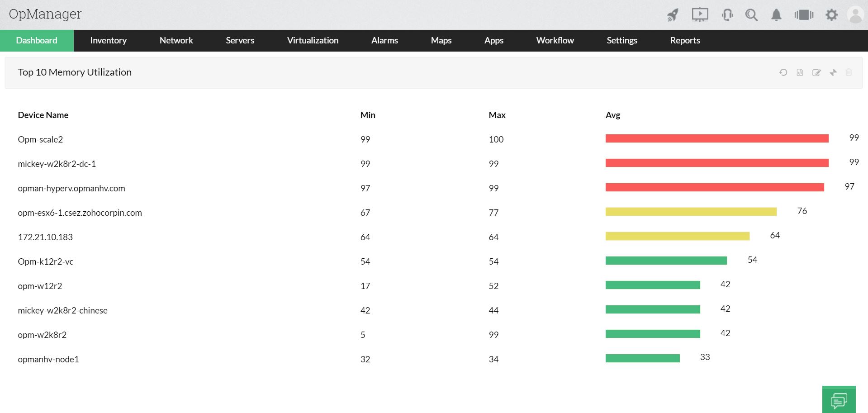Open the user profile avatar
The width and height of the screenshot is (868, 413).
coord(855,15)
